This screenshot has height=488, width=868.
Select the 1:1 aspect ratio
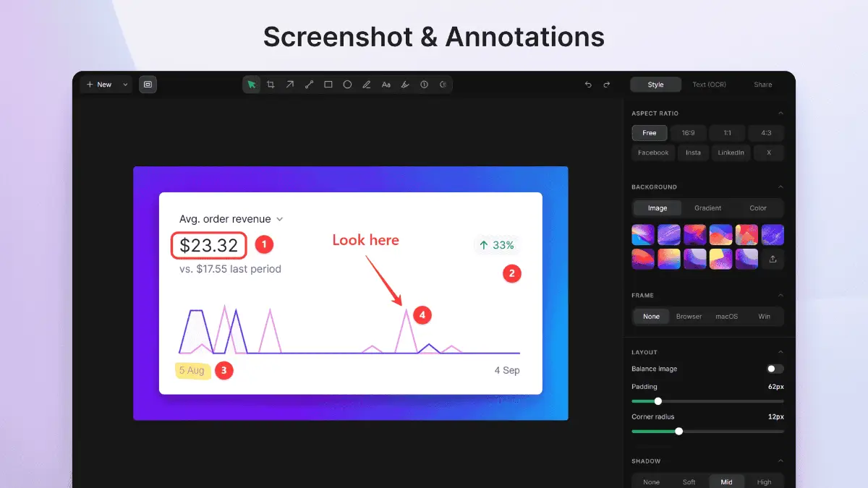pyautogui.click(x=727, y=133)
